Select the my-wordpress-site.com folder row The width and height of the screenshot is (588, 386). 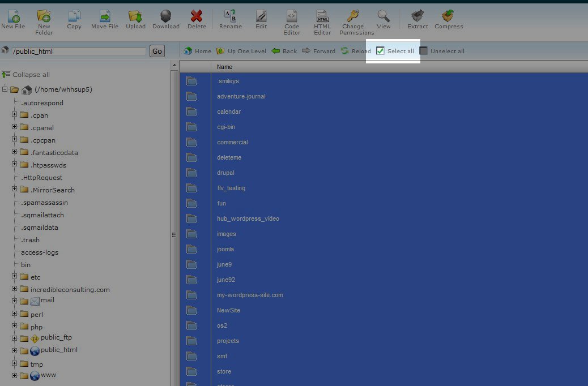tap(250, 295)
